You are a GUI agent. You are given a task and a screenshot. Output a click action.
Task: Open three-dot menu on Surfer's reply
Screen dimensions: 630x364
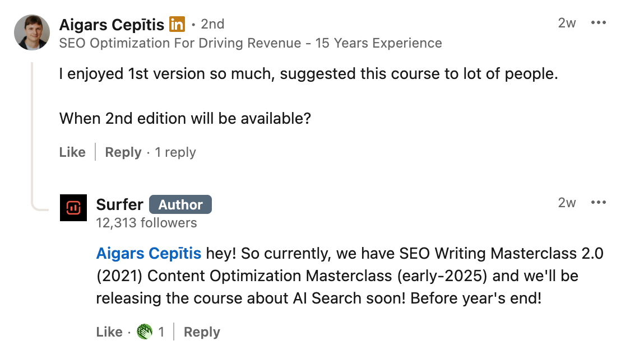point(599,203)
